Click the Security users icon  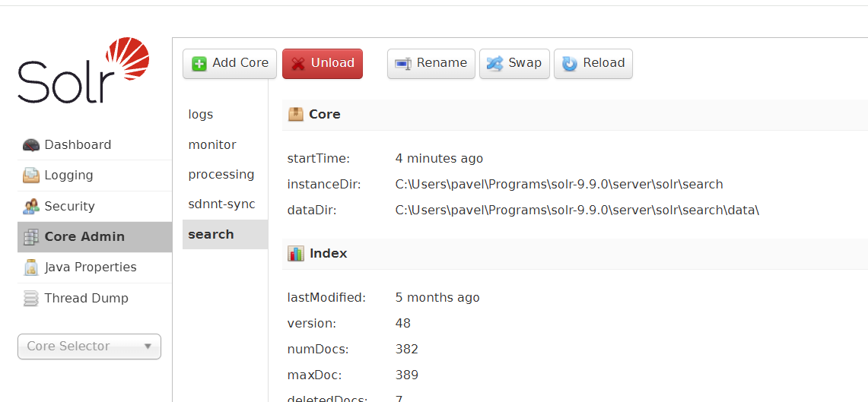tap(31, 206)
